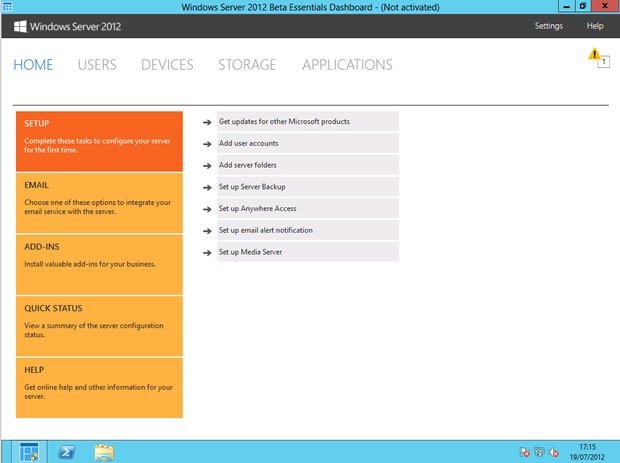Select the EMAIL category tile
Viewport: 620px width, 463px height.
click(99, 203)
